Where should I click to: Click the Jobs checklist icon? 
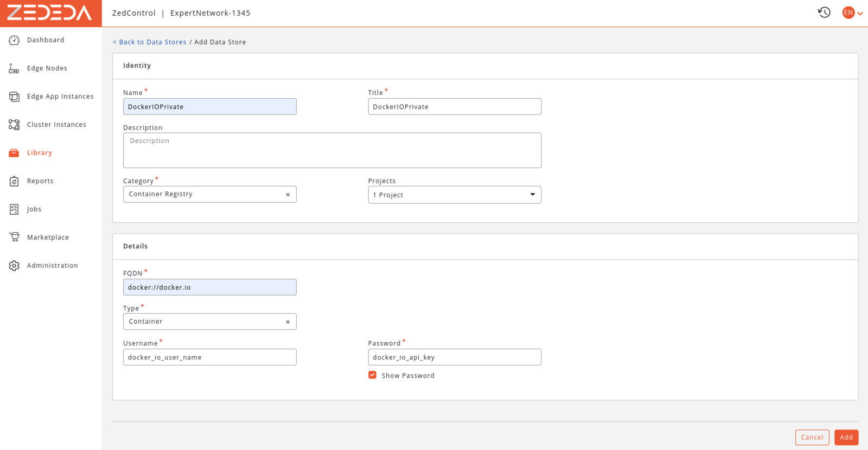(14, 209)
